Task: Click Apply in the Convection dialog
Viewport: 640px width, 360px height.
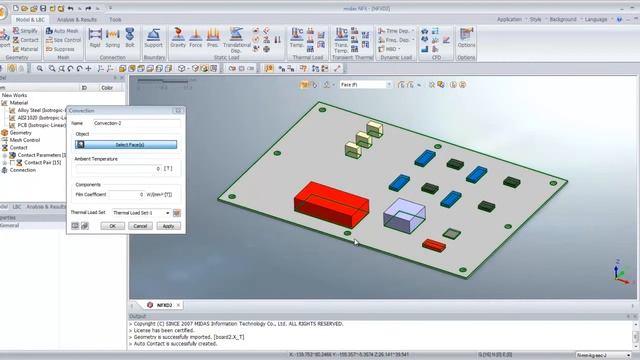Action: (x=168, y=226)
